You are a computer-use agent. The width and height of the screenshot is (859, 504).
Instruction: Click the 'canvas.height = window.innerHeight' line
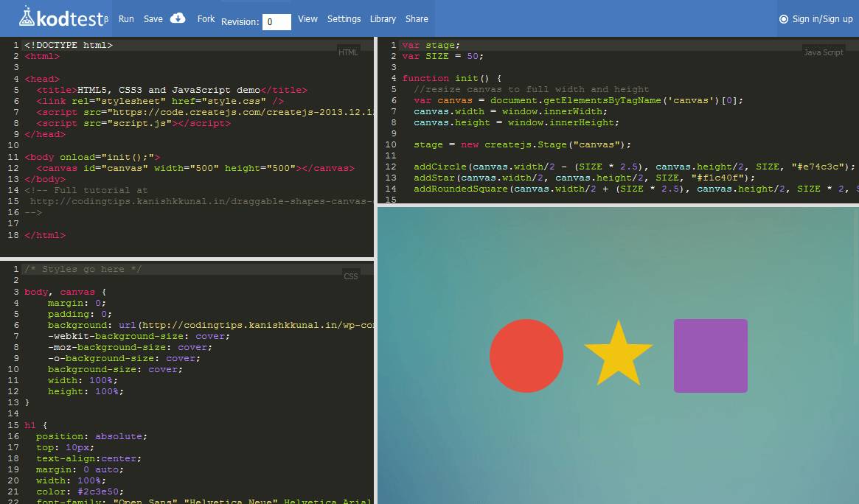tap(517, 122)
